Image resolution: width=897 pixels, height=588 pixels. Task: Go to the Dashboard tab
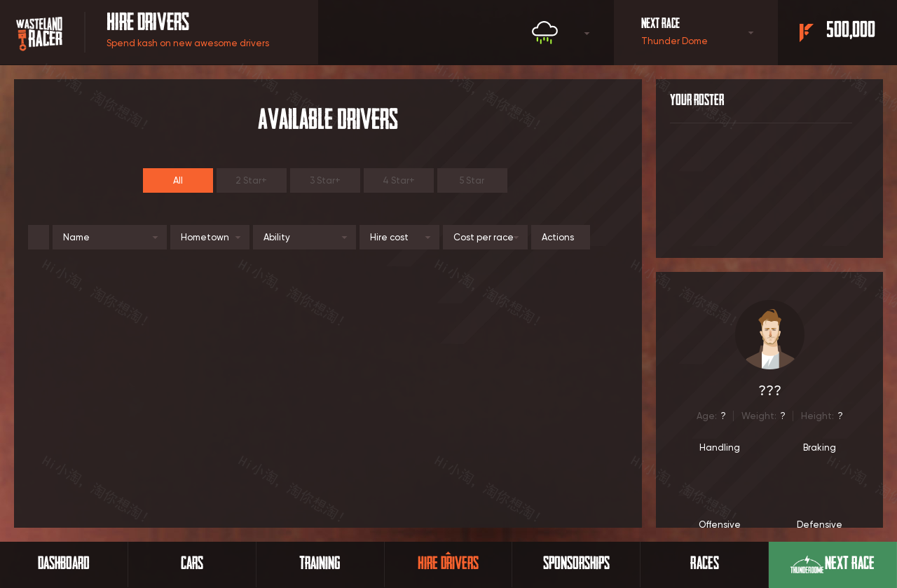point(64,563)
